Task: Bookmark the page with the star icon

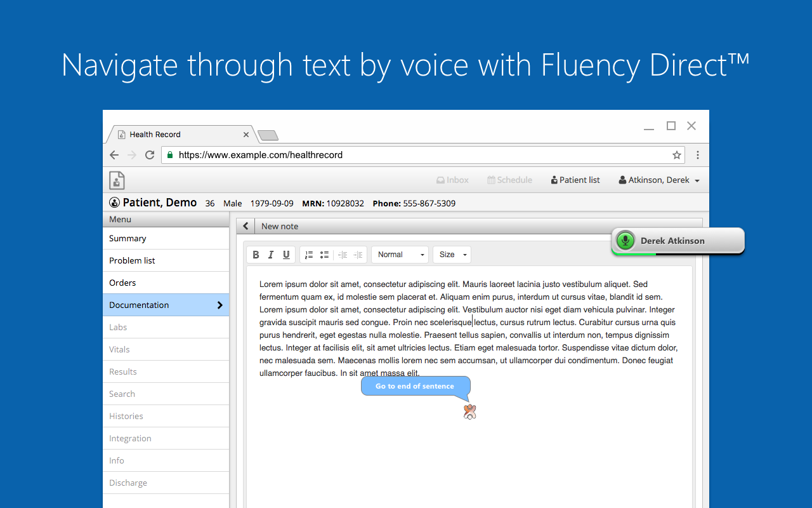Action: [676, 155]
